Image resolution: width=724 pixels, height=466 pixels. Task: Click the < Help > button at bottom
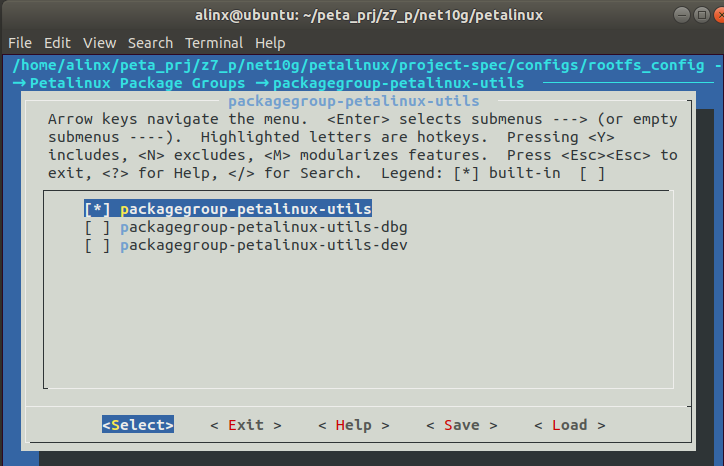click(354, 425)
